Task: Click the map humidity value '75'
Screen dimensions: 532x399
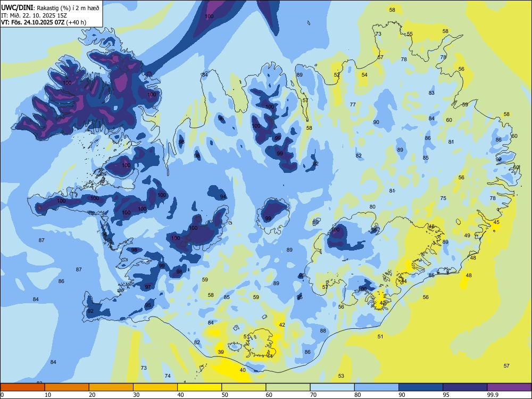Action: click(x=443, y=198)
